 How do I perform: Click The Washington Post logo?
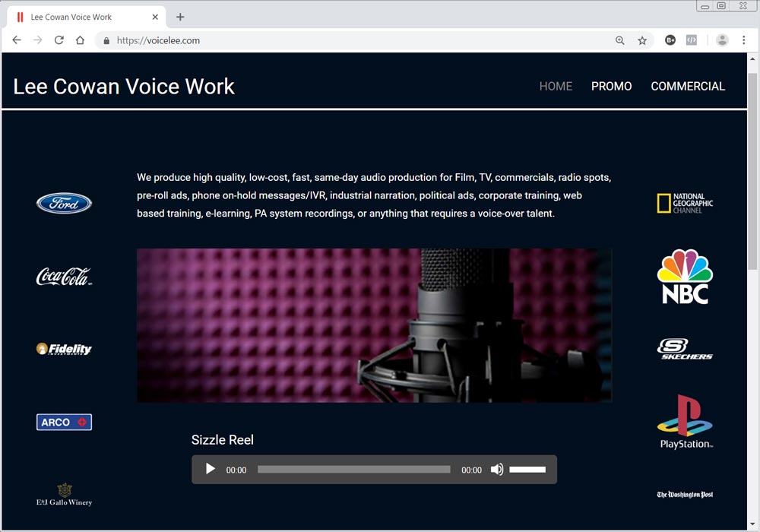coord(685,495)
